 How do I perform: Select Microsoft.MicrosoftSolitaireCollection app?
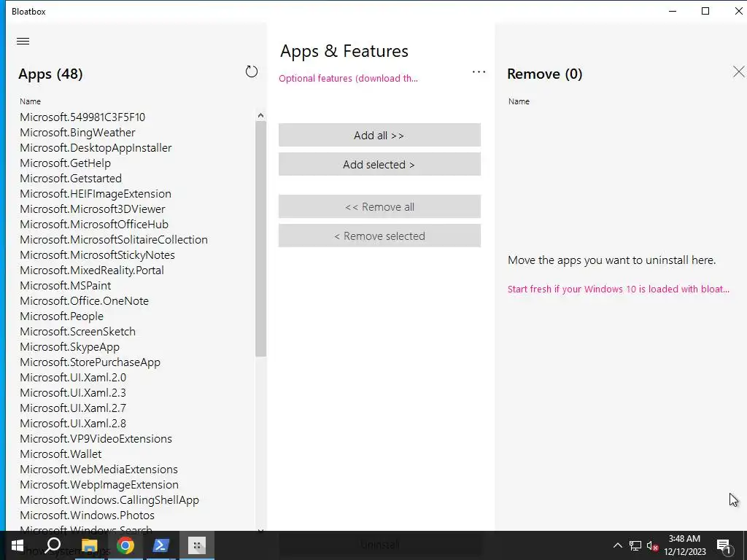[114, 239]
